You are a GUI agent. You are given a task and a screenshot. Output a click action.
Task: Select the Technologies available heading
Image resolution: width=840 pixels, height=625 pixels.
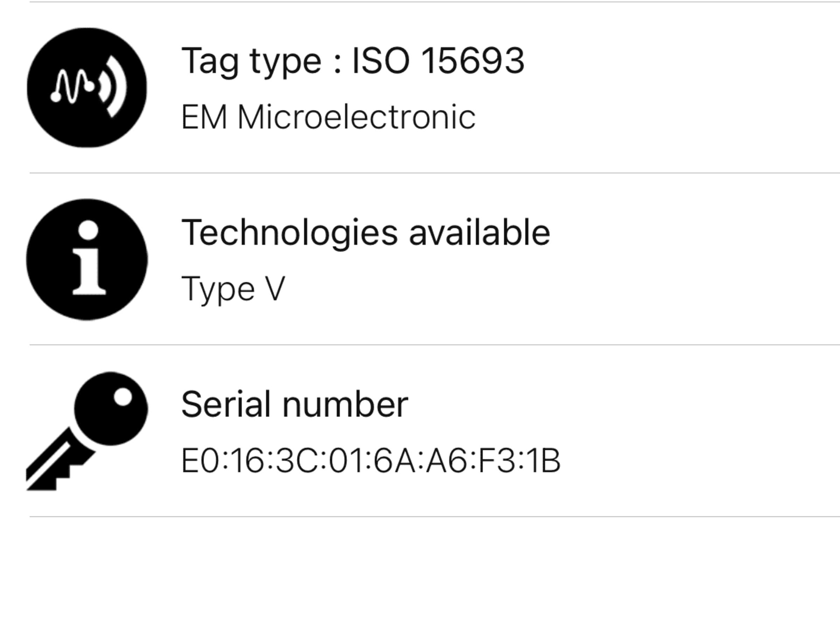pos(366,233)
